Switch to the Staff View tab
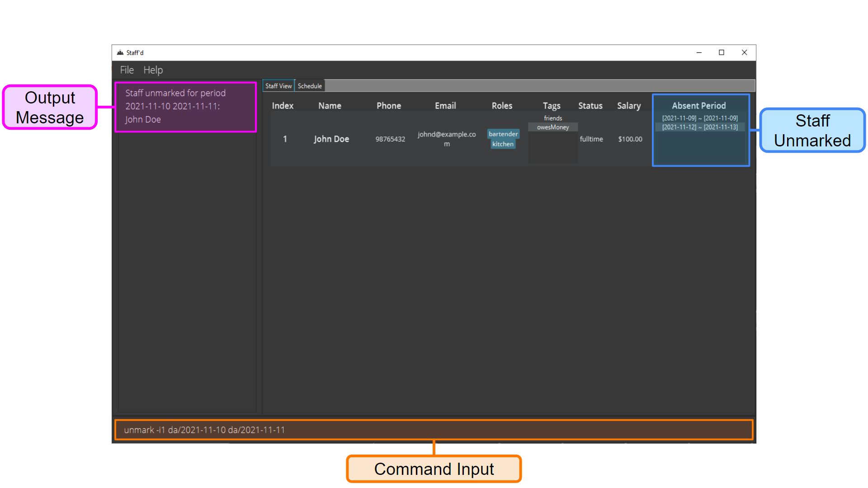This screenshot has width=868, height=488. coord(278,86)
